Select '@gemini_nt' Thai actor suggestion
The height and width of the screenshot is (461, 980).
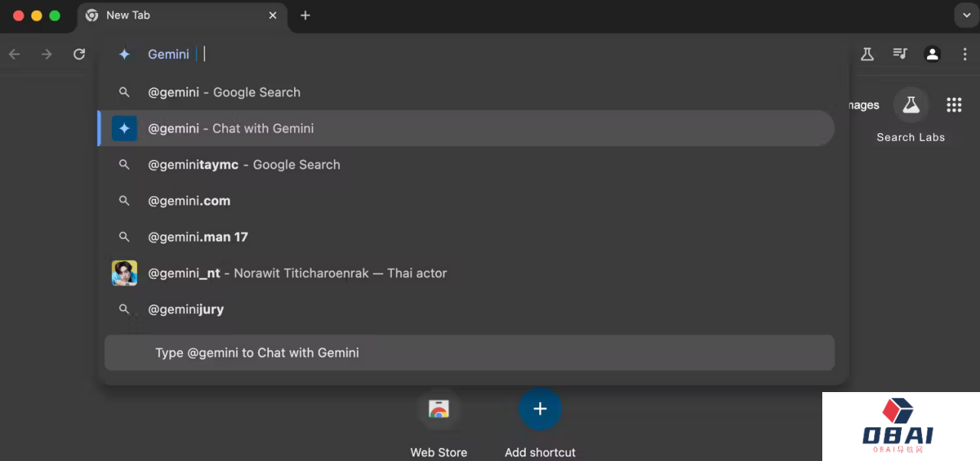coord(465,273)
